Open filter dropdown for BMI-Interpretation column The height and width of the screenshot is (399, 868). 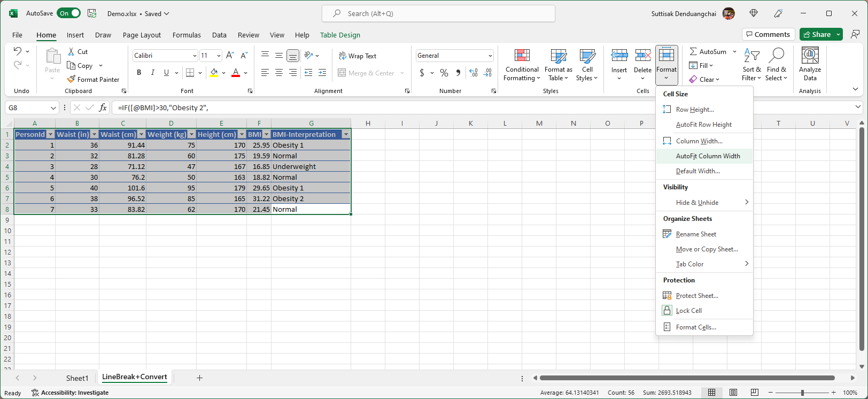click(346, 134)
